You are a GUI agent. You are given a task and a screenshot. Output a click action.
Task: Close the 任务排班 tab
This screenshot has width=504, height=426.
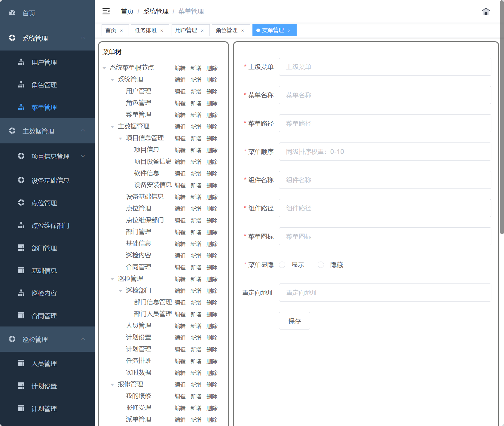tap(162, 31)
